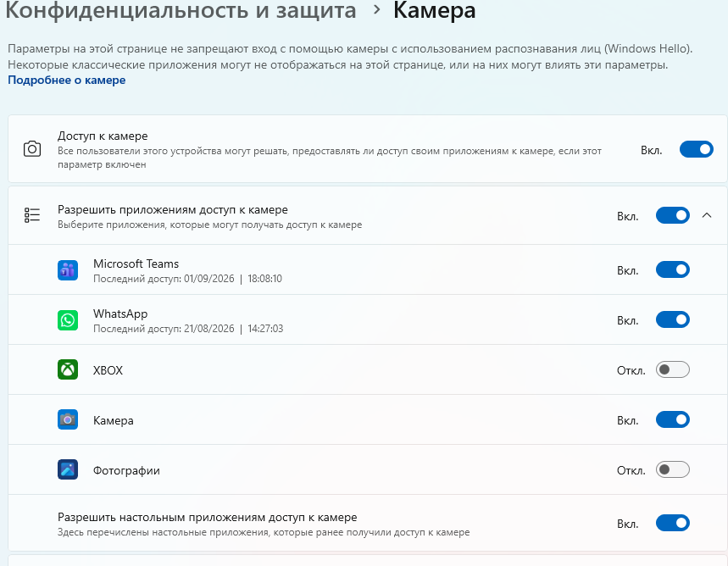728x566 pixels.
Task: Open the Подробнее о камере link
Action: [66, 80]
